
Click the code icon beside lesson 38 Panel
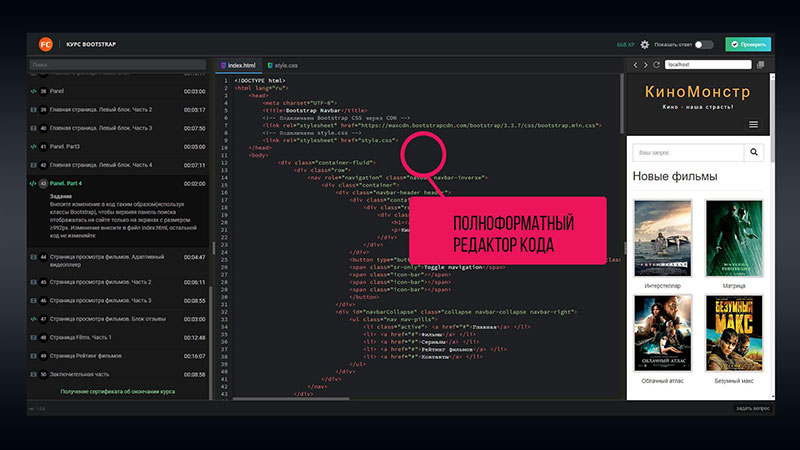34,91
